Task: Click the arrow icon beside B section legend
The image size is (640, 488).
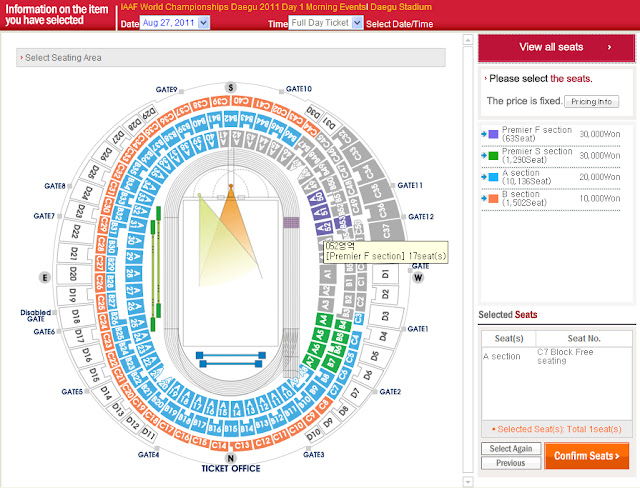Action: pyautogui.click(x=484, y=198)
